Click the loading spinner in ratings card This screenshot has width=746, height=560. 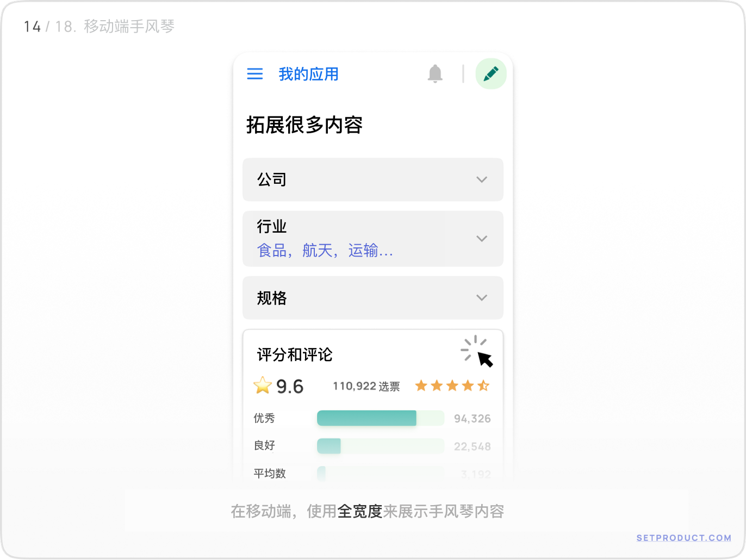[474, 347]
